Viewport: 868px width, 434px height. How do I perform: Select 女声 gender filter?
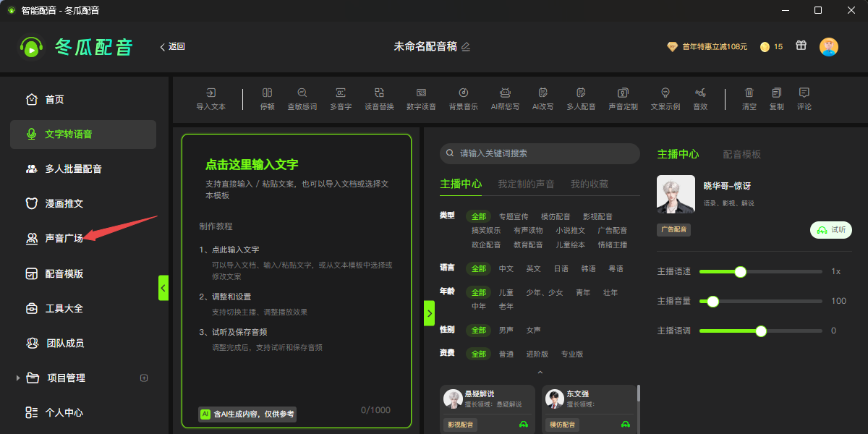tap(533, 330)
